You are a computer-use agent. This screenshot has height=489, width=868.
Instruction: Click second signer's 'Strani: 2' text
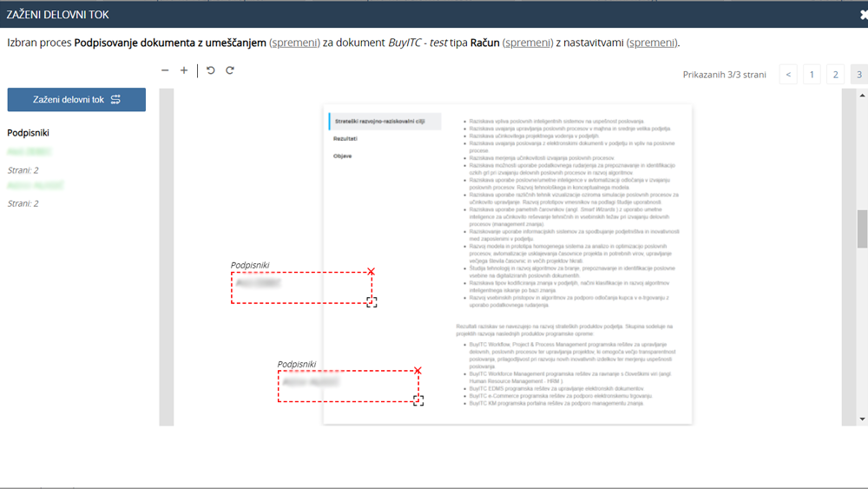pyautogui.click(x=23, y=204)
